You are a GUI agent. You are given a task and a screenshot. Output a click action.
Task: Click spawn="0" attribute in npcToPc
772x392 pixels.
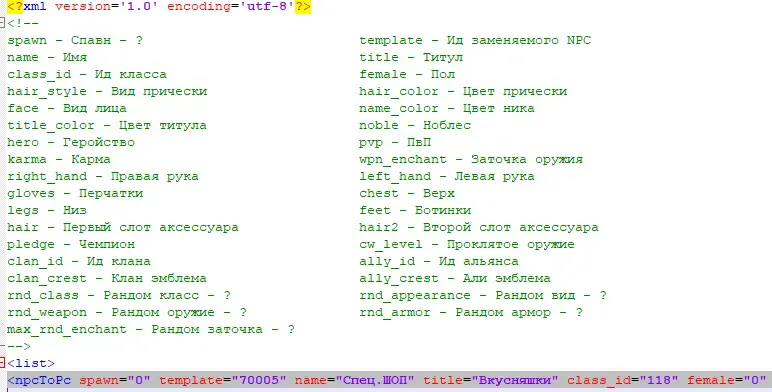115,381
